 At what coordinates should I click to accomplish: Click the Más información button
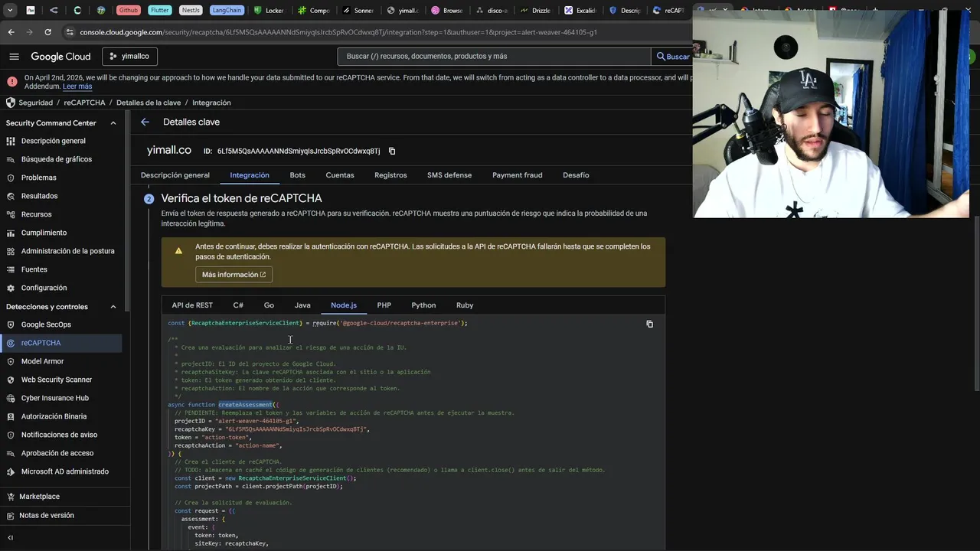[234, 275]
